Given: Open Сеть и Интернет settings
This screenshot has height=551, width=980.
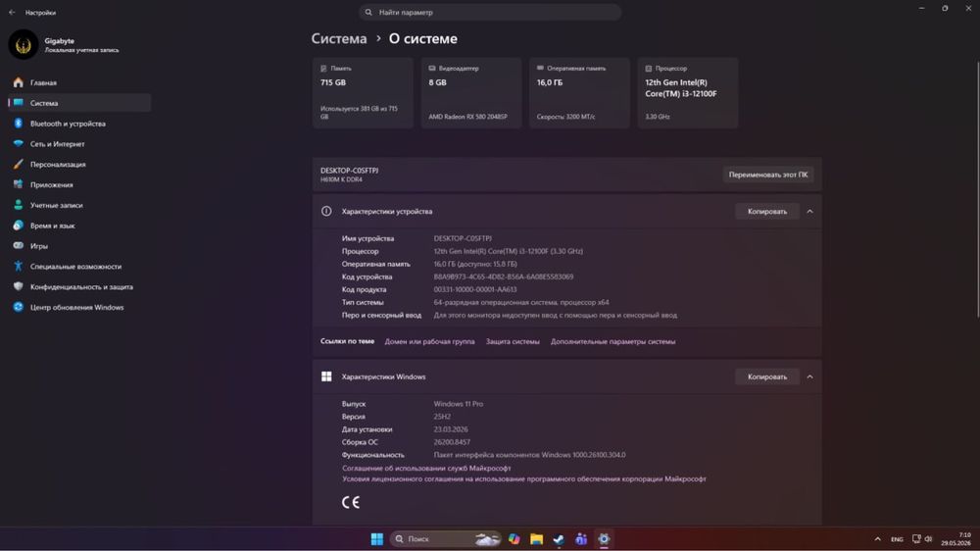Looking at the screenshot, I should click(79, 144).
